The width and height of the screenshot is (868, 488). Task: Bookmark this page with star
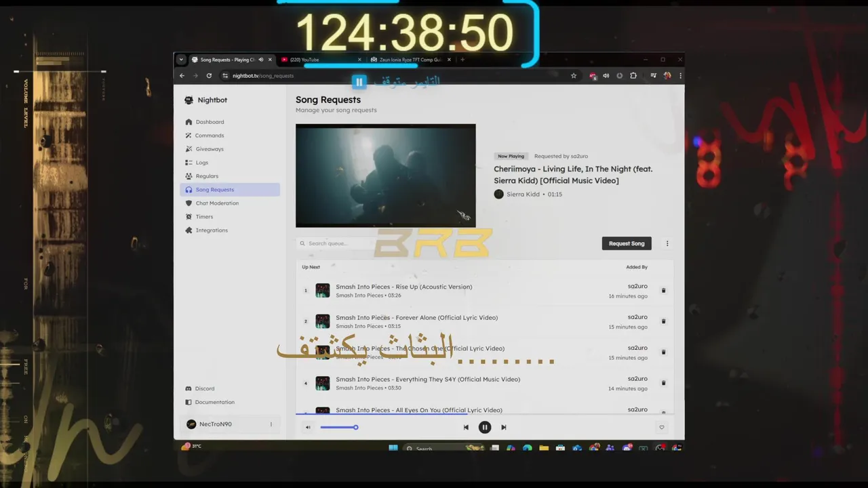574,76
